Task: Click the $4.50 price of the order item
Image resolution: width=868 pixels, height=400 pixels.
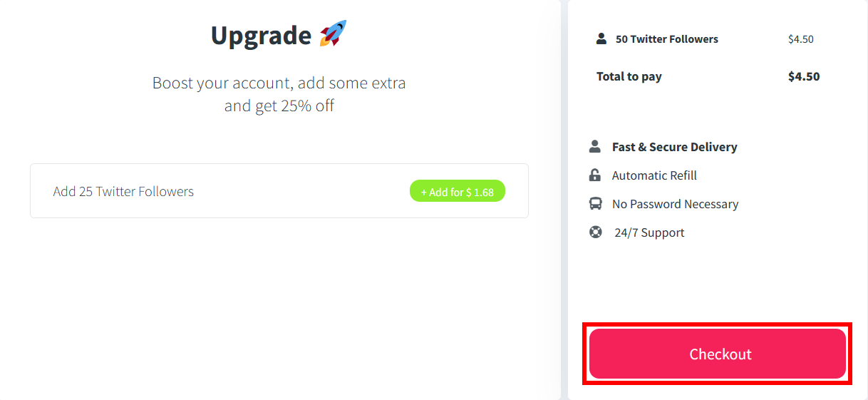Action: (x=800, y=39)
